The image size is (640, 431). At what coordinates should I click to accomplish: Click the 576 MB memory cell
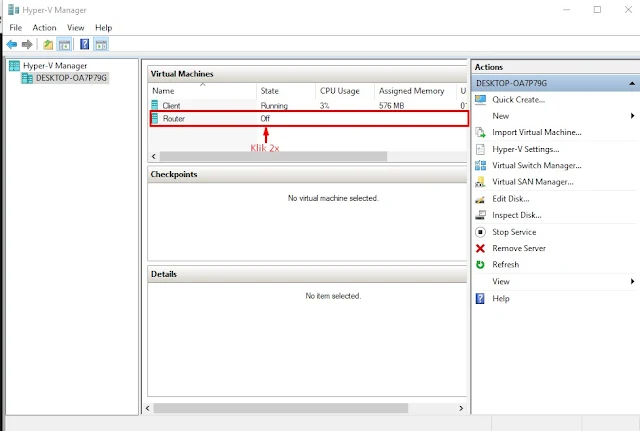pos(391,106)
